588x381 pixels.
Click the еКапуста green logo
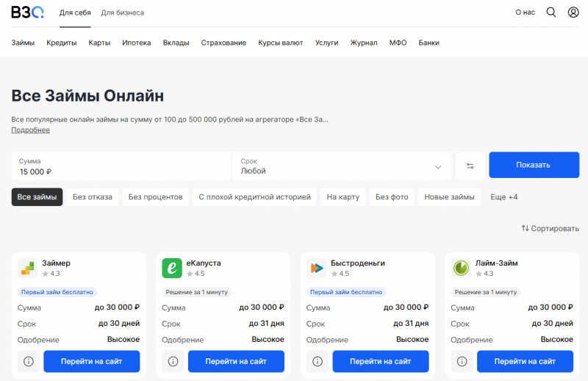pos(171,268)
